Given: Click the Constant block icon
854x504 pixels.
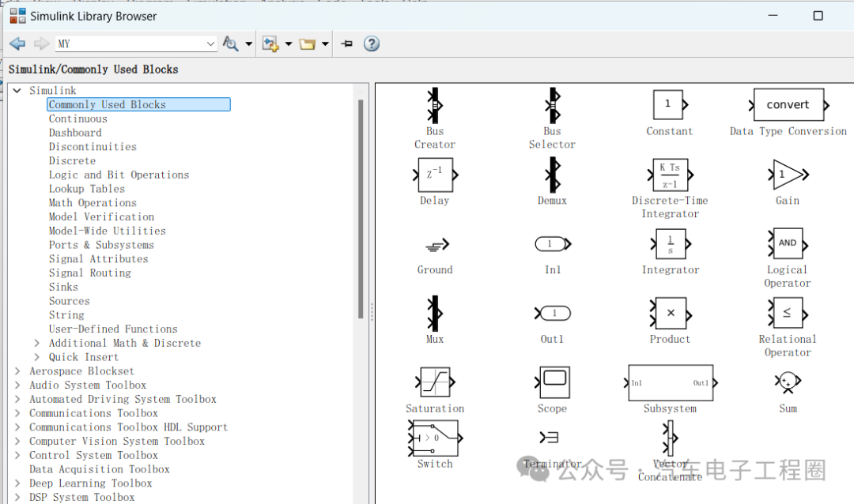Looking at the screenshot, I should pos(670,104).
